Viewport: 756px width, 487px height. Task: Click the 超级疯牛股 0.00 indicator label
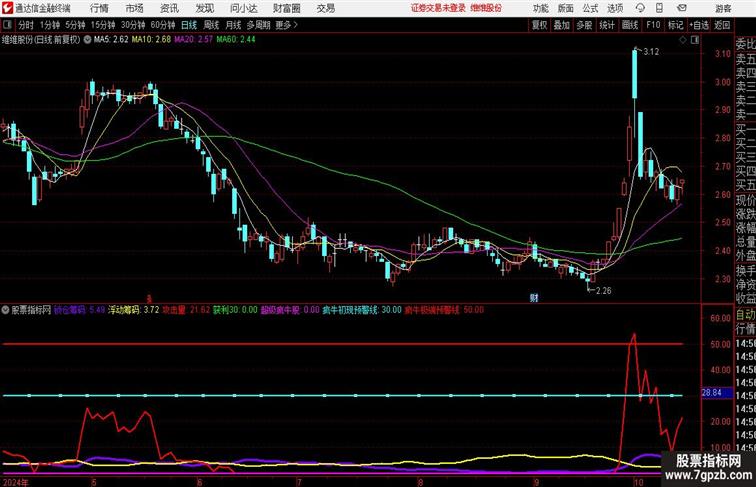(x=290, y=310)
